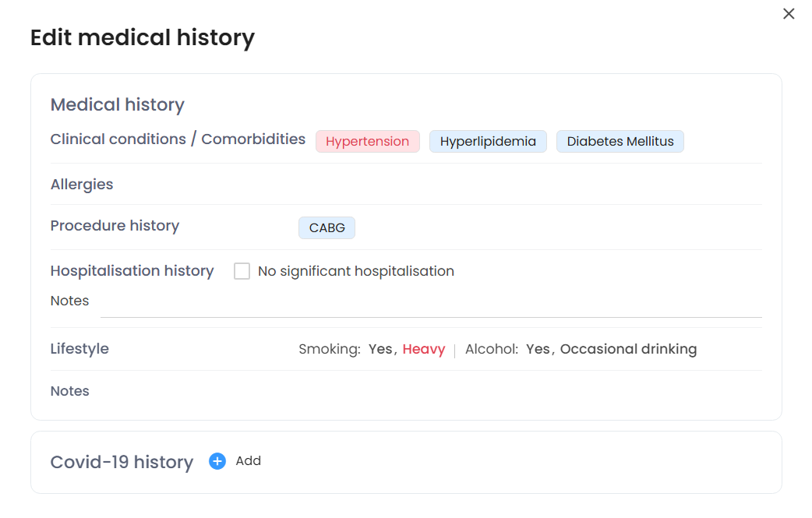Tick the No significant hospitalisation checkbox
Image resolution: width=812 pixels, height=518 pixels.
point(242,271)
